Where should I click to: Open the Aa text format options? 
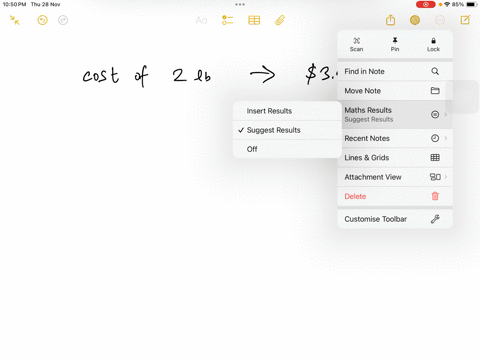[201, 20]
